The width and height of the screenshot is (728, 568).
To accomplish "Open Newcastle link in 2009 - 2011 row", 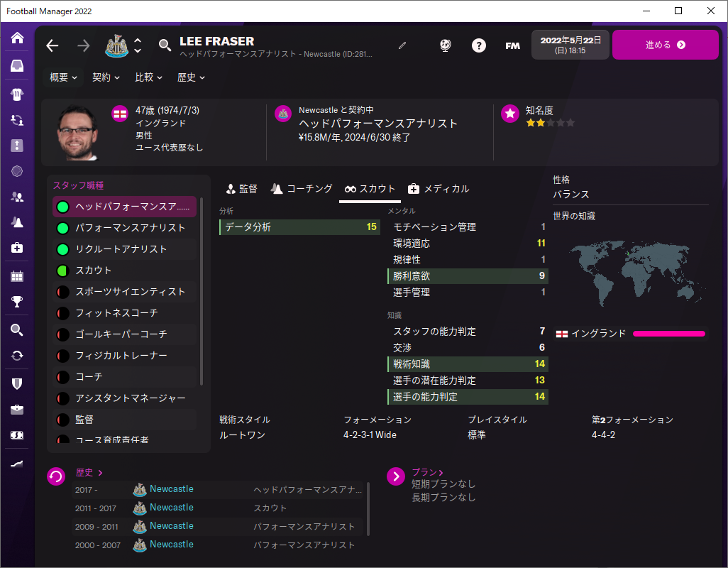I will point(171,525).
